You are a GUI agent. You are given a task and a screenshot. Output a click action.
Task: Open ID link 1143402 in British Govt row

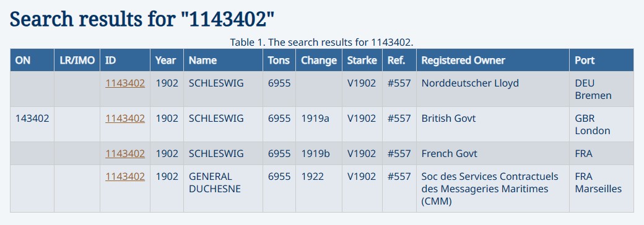(125, 119)
